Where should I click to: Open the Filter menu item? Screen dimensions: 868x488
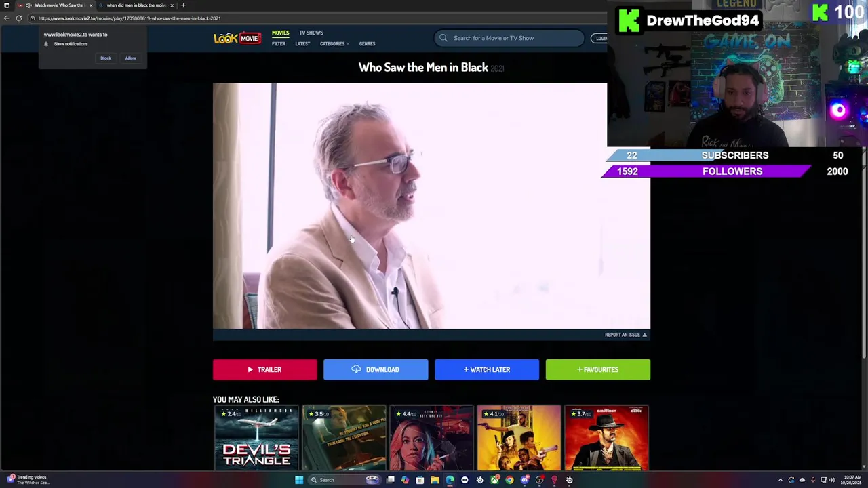point(279,44)
